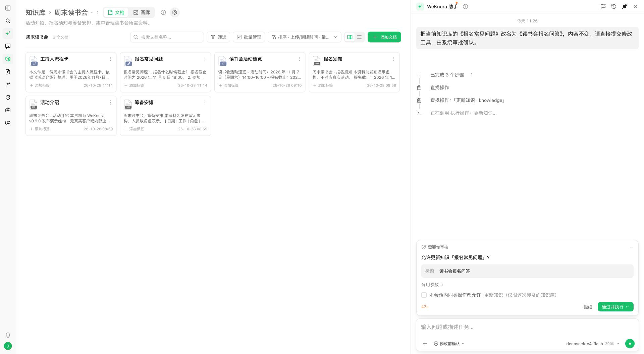This screenshot has height=354, width=644.
Task: Minimize the 需要你审核 review card
Action: point(632,247)
